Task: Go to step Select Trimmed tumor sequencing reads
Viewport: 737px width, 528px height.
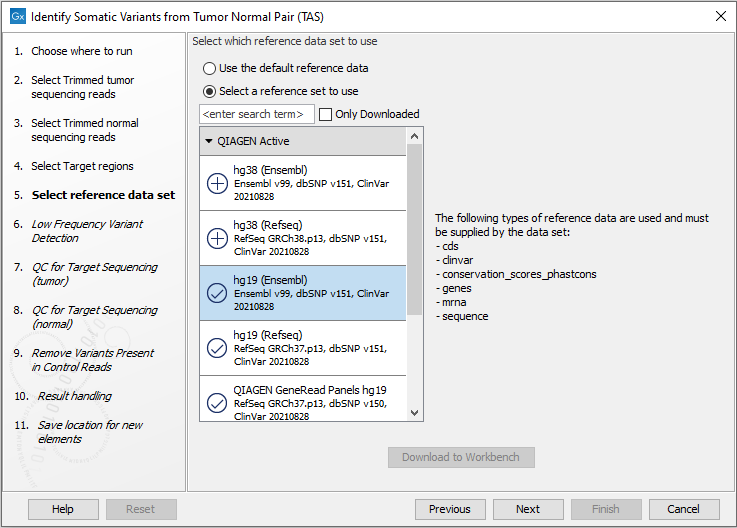Action: pos(83,87)
